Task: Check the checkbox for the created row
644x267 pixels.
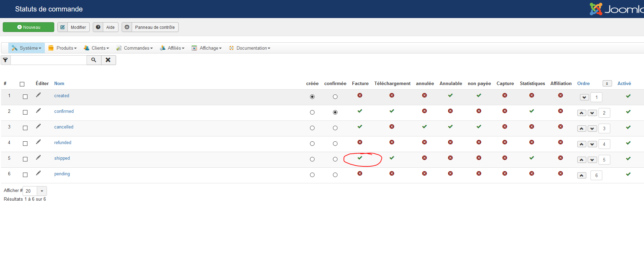Action: (x=25, y=97)
